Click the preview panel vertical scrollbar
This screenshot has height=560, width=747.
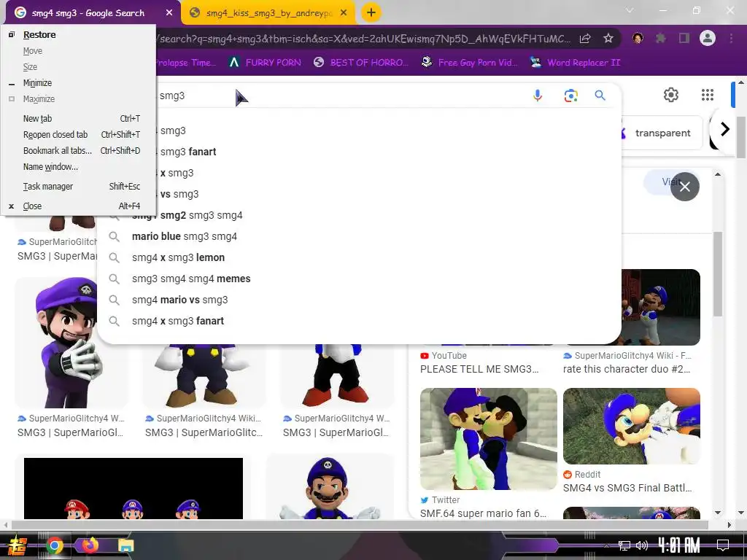coord(718,274)
